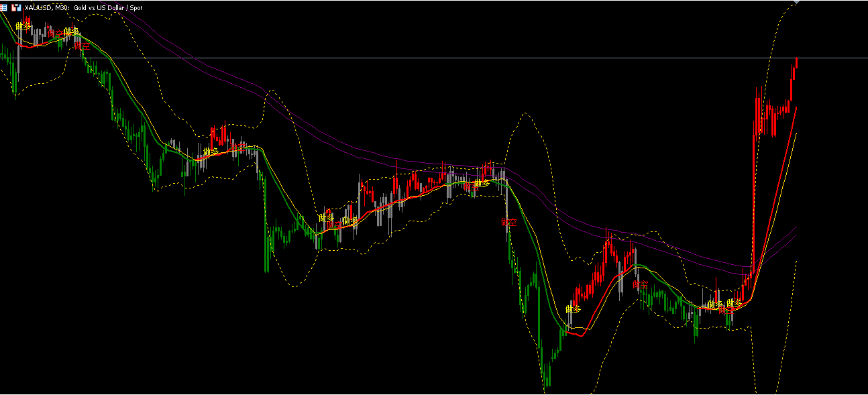Screen dimensions: 868x395
Task: Click the most recent red candle on the chart
Action: [x=796, y=62]
